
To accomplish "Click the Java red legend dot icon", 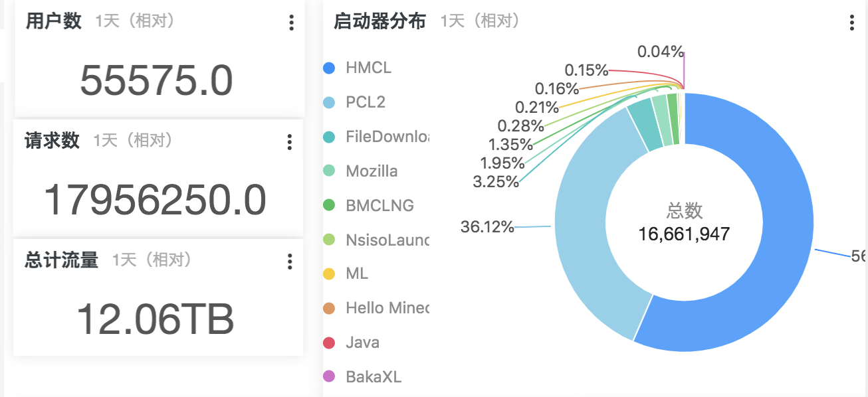I will tap(330, 342).
